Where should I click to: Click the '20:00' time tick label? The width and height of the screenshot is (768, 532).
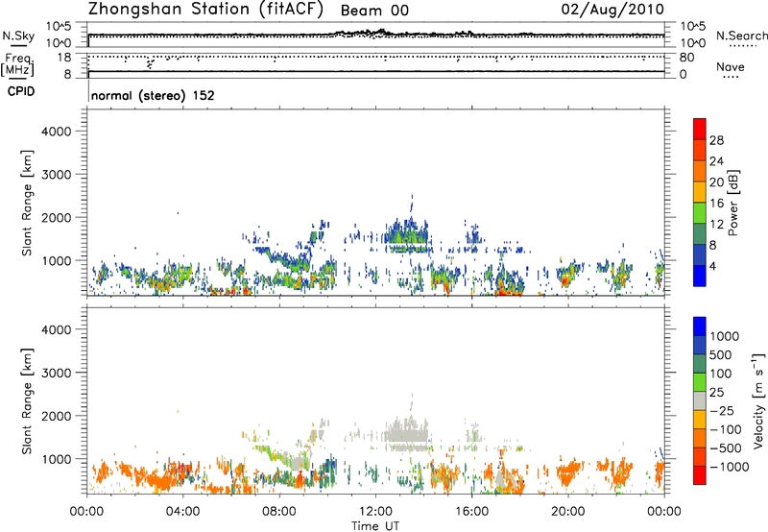pos(568,512)
